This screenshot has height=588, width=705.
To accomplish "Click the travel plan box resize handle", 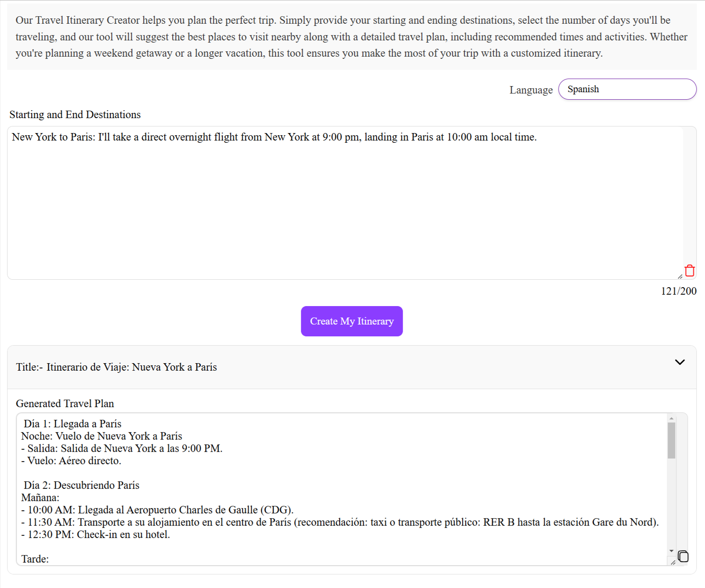I will 673,562.
